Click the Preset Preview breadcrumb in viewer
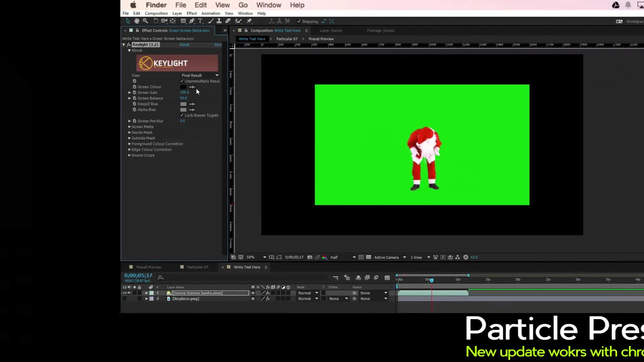The width and height of the screenshot is (644, 362). click(321, 39)
